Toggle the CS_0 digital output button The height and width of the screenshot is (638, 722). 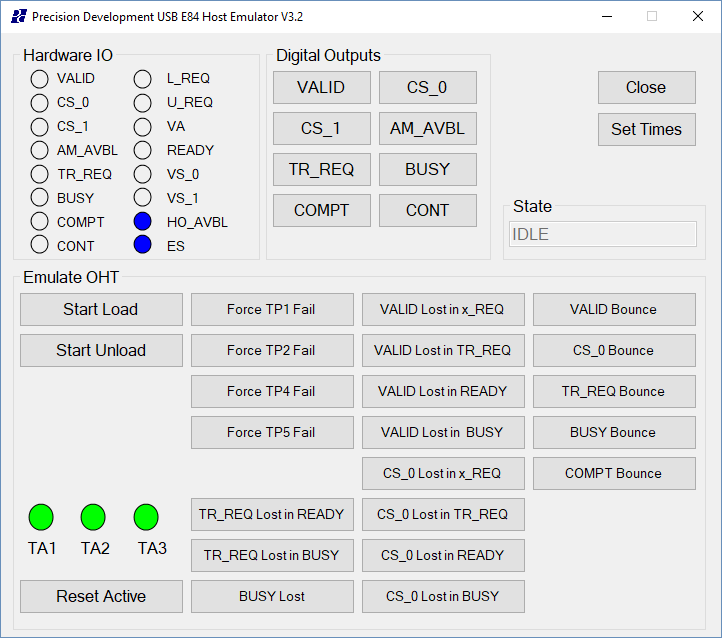point(427,87)
